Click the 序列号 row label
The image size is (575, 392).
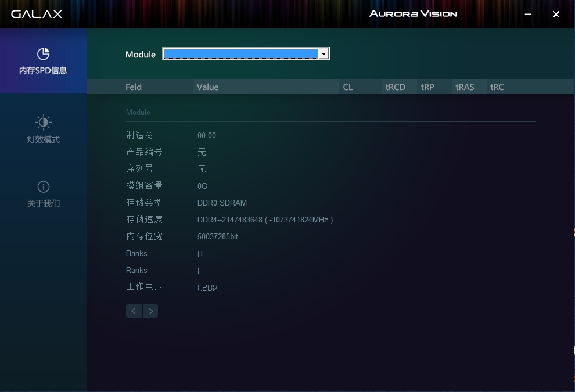click(140, 168)
